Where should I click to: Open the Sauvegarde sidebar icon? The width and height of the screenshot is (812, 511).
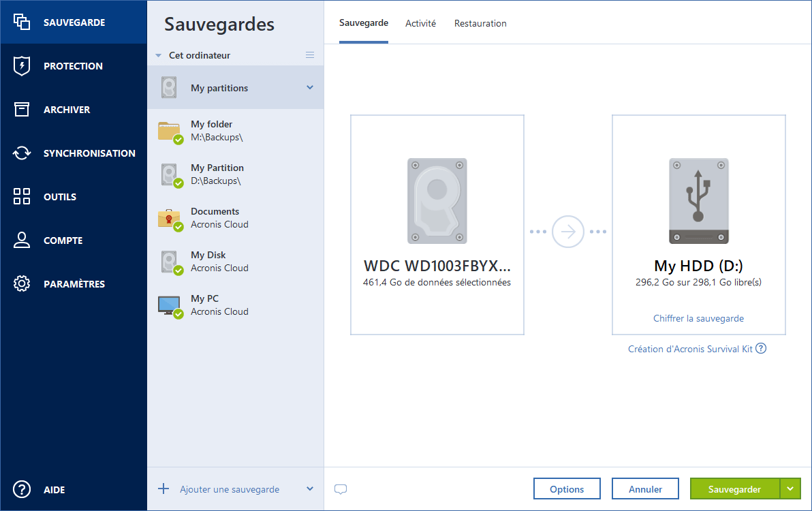pyautogui.click(x=22, y=22)
